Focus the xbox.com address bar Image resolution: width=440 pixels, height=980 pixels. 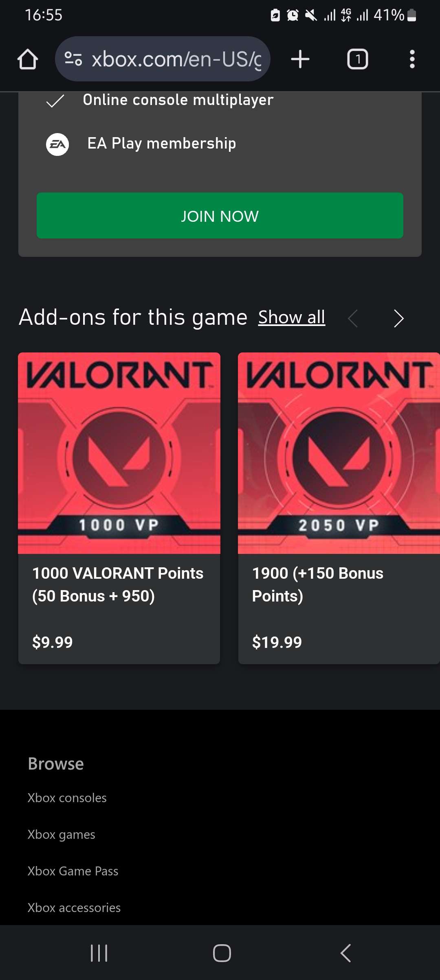point(175,59)
